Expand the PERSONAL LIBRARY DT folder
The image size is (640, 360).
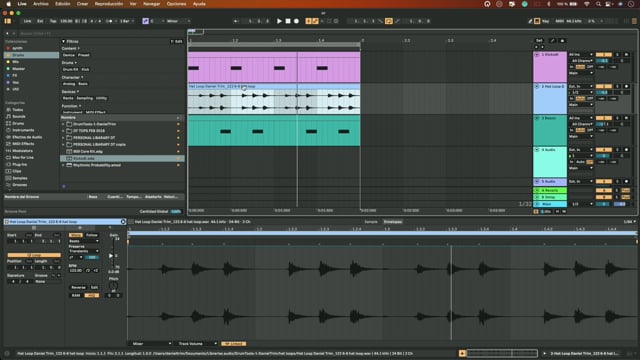click(64, 138)
